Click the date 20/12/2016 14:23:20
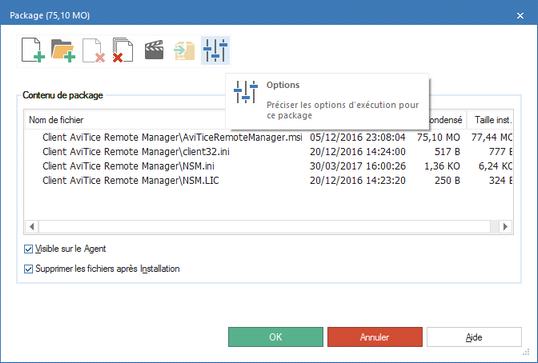Image resolution: width=538 pixels, height=363 pixels. tap(358, 180)
